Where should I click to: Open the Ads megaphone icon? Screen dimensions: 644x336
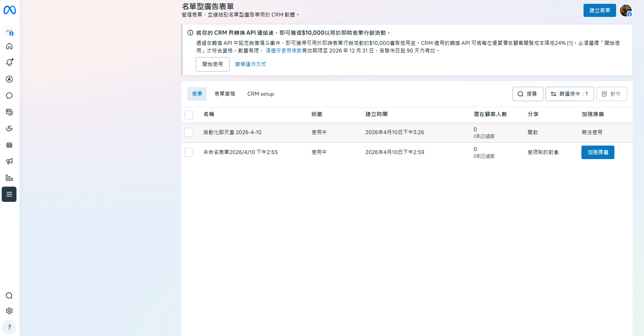click(x=9, y=161)
